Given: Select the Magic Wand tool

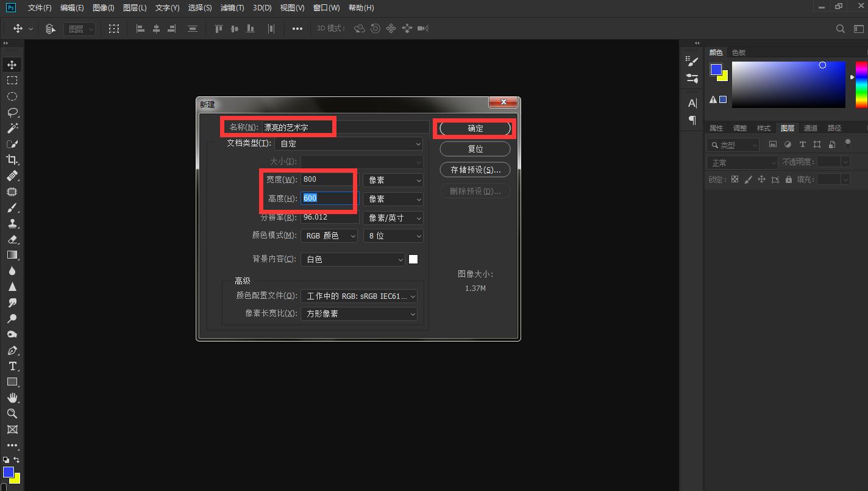Looking at the screenshot, I should pyautogui.click(x=12, y=128).
